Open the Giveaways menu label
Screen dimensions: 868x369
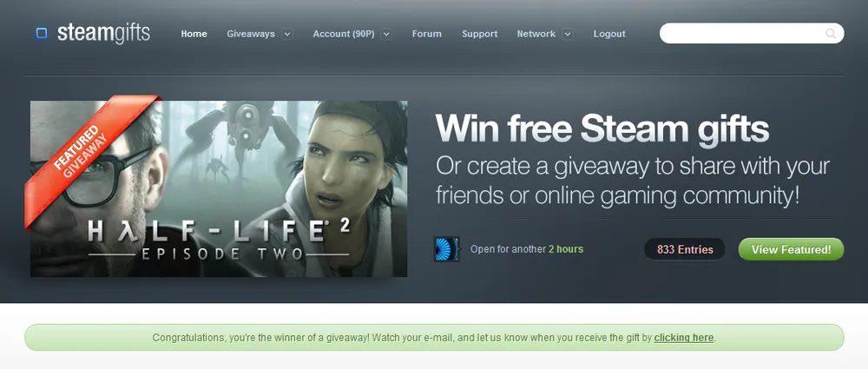click(251, 34)
